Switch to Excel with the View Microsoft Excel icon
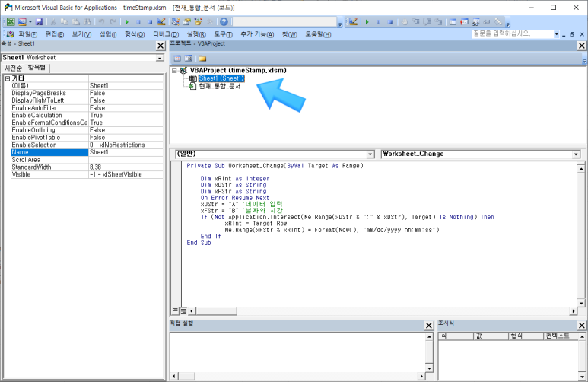 pyautogui.click(x=11, y=22)
